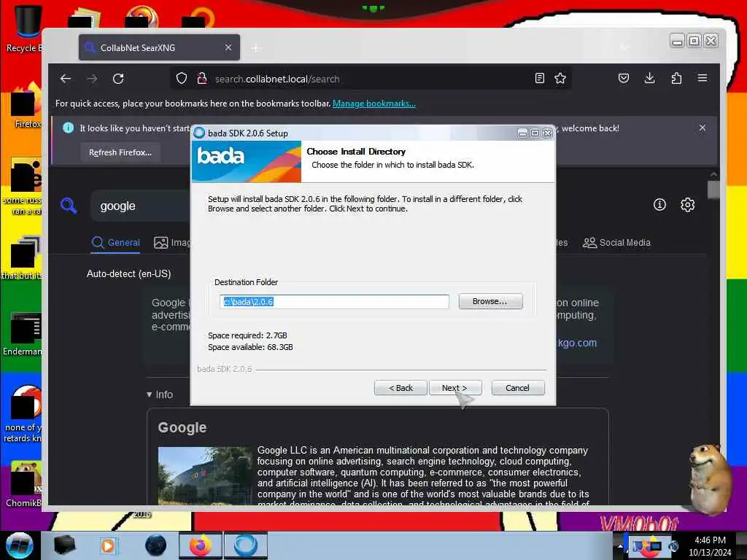This screenshot has width=747, height=560.
Task: Close the CollabNet SearXNG tab
Action: tap(228, 47)
